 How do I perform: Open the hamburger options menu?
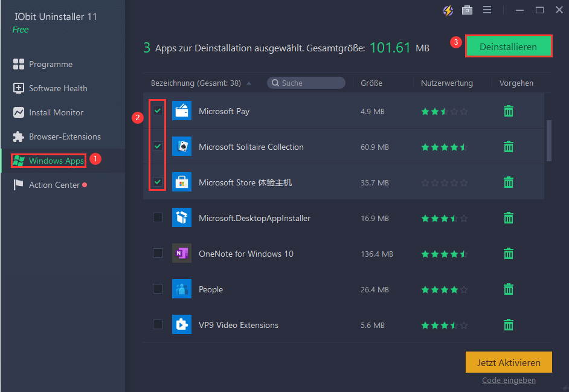(x=487, y=10)
